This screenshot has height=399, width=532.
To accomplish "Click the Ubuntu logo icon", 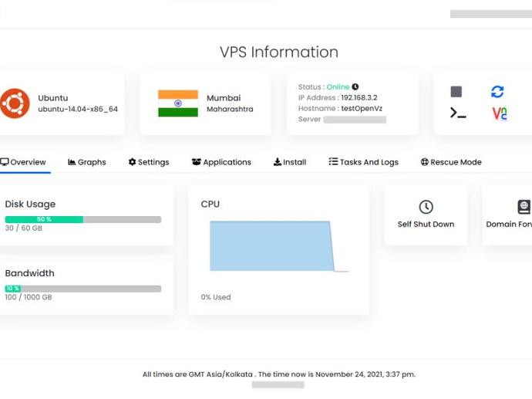I will (15, 103).
